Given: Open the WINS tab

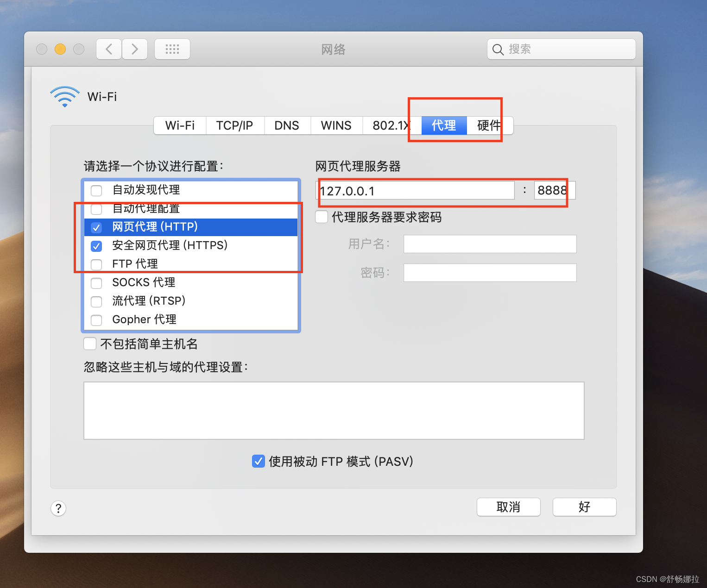Looking at the screenshot, I should coord(336,125).
